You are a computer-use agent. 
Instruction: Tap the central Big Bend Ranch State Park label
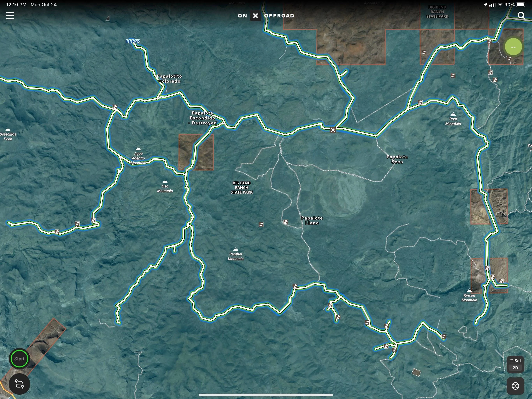tap(242, 187)
